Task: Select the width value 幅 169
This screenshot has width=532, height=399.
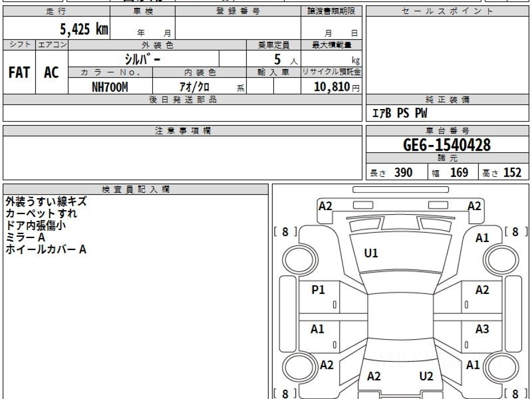Action: [451, 172]
